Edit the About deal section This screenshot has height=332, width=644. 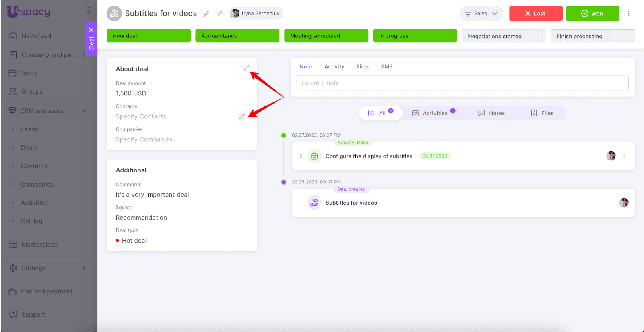(x=246, y=68)
